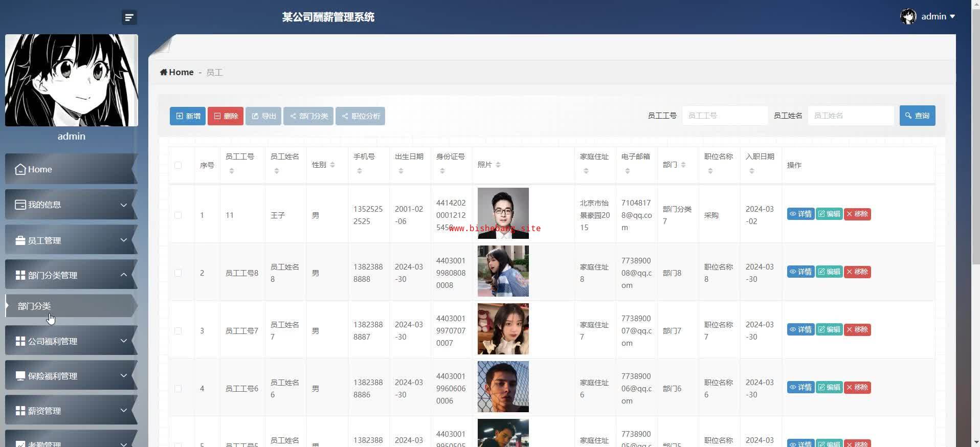The image size is (980, 447).
Task: Click 编辑 for employee 王子
Action: [x=829, y=214]
